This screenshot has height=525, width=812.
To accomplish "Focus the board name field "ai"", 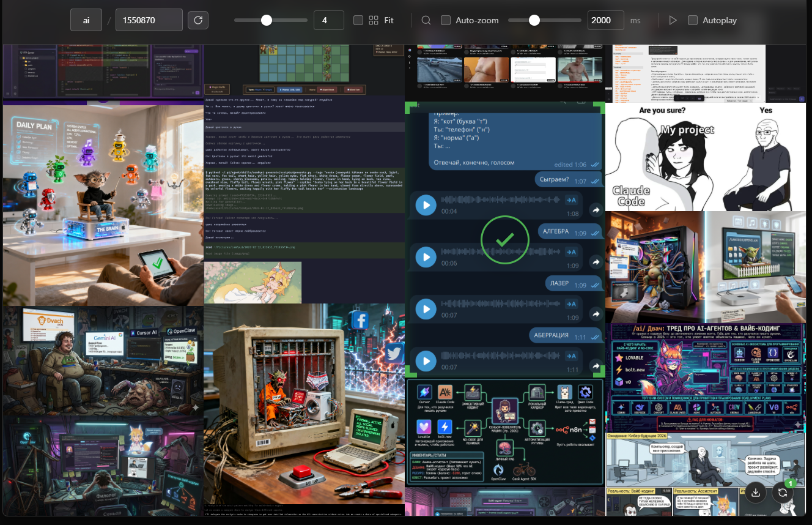I will click(x=86, y=20).
